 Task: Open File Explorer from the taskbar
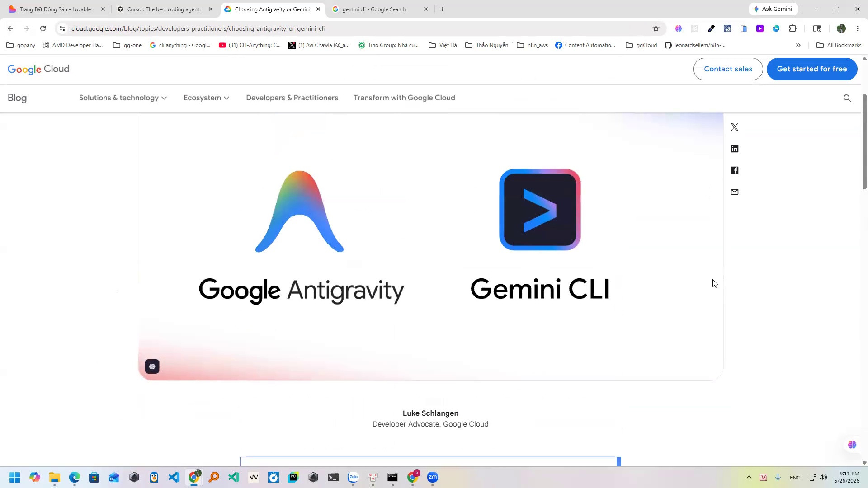coord(55,478)
